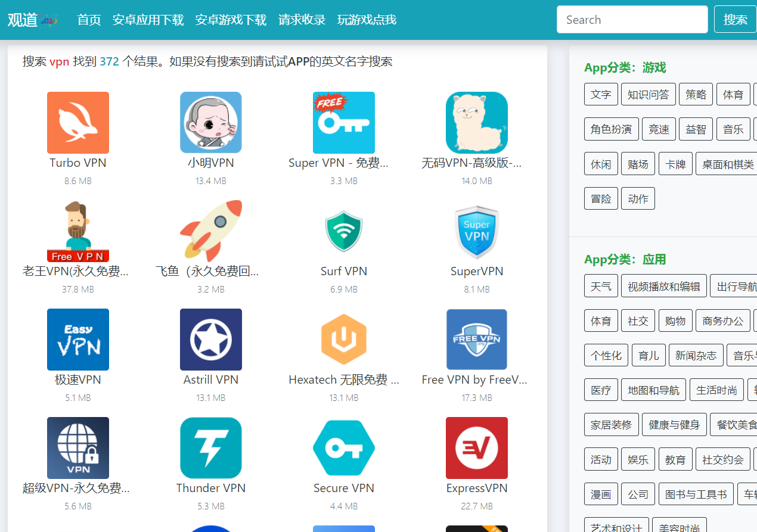Image resolution: width=757 pixels, height=532 pixels.
Task: Click the 观道 site logo
Action: (x=33, y=20)
